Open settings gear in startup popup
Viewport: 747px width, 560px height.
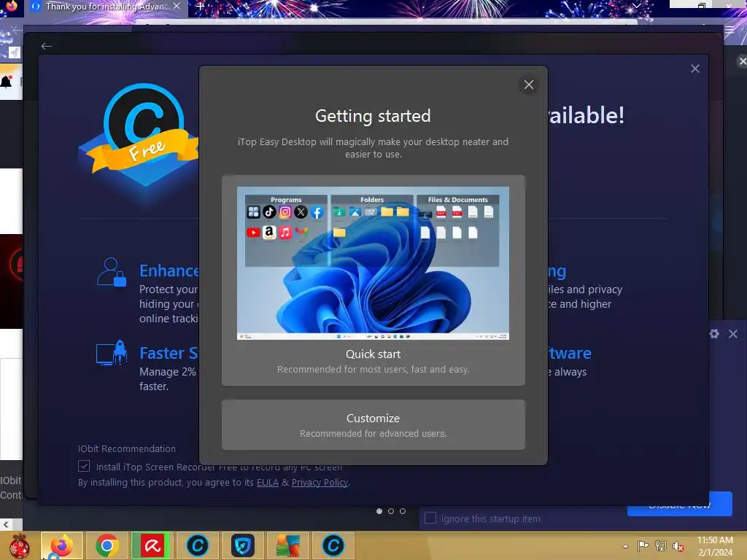[714, 334]
